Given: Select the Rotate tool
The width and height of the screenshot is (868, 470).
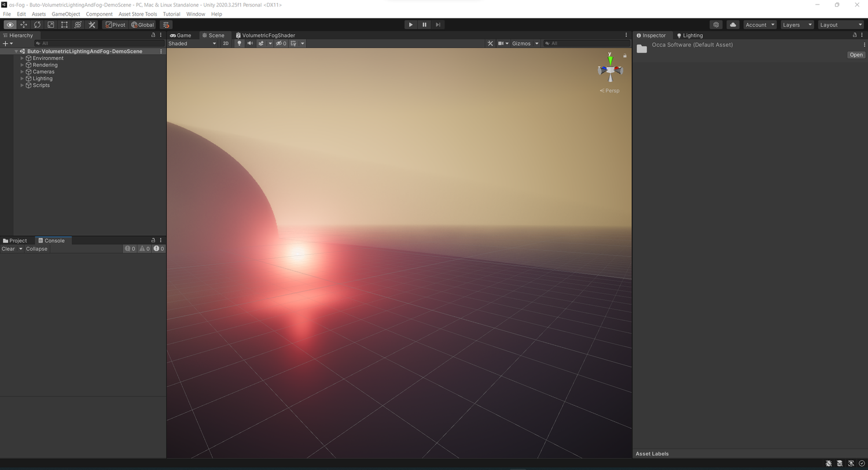Looking at the screenshot, I should [37, 25].
